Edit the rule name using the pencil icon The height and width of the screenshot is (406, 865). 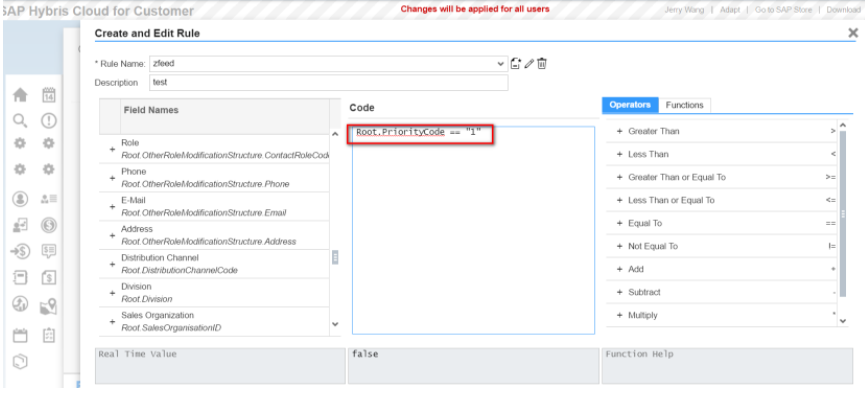[529, 63]
